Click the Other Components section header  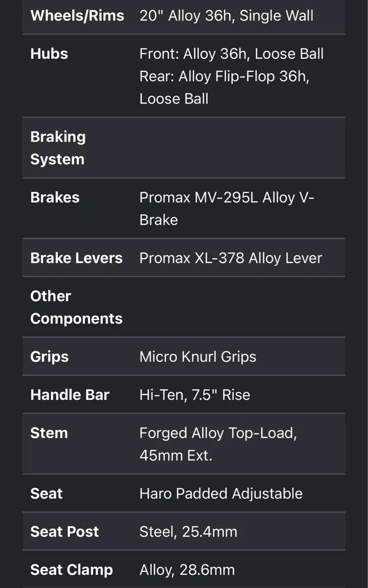[76, 307]
